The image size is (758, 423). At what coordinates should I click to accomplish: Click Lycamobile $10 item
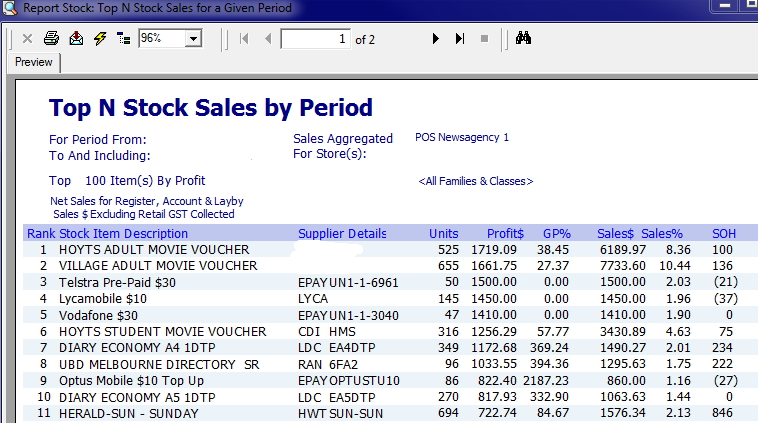pyautogui.click(x=102, y=299)
